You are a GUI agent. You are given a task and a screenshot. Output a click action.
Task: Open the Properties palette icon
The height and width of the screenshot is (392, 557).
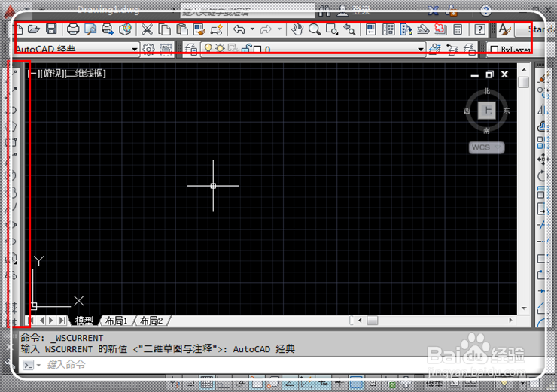click(x=371, y=29)
